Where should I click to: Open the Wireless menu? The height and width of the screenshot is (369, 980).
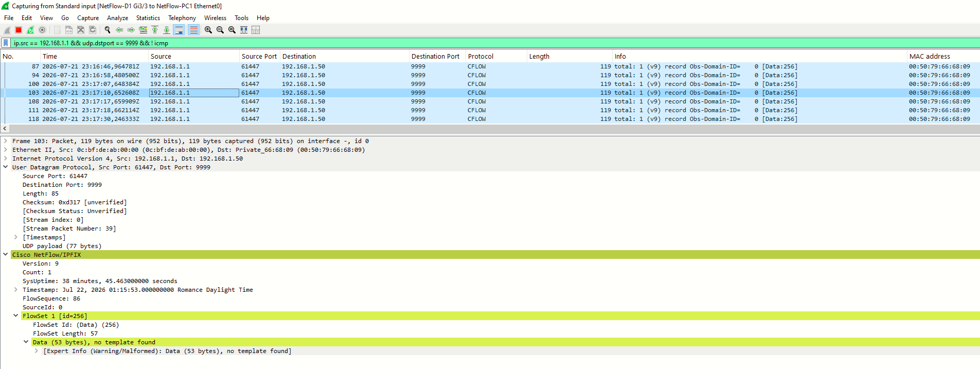tap(215, 18)
